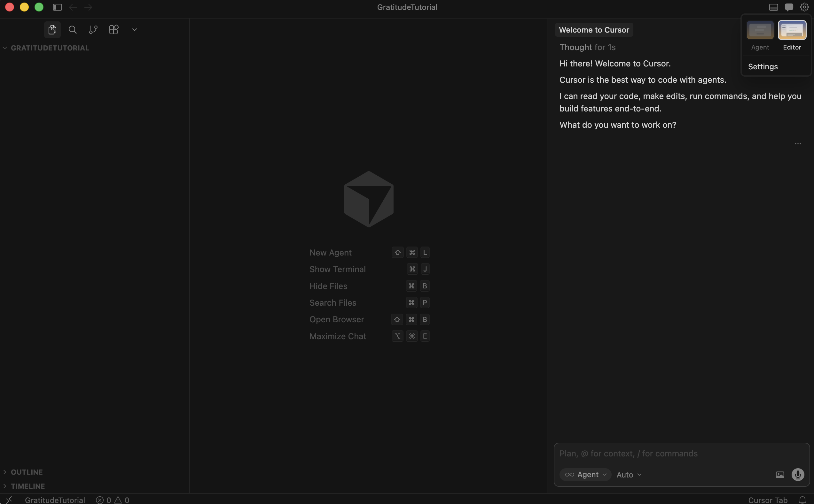Click the errors indicator in status bar

pos(103,500)
